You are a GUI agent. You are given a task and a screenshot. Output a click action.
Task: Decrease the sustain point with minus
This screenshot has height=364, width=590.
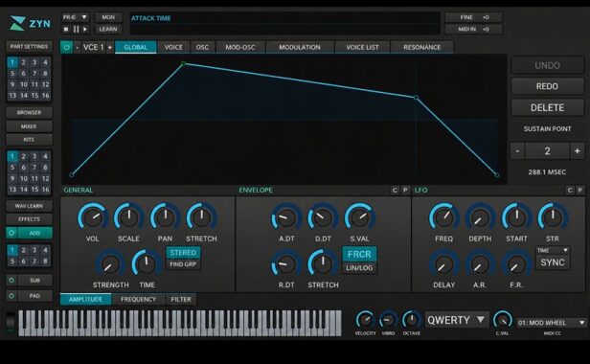pos(517,151)
